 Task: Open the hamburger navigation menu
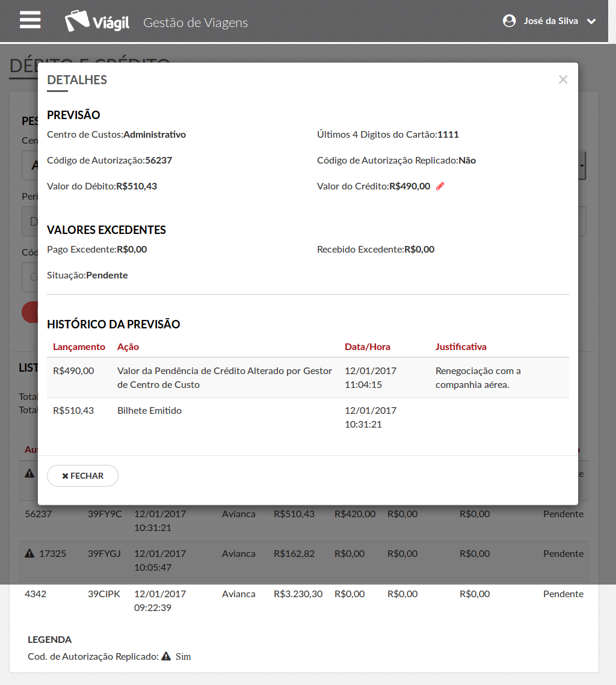point(30,20)
